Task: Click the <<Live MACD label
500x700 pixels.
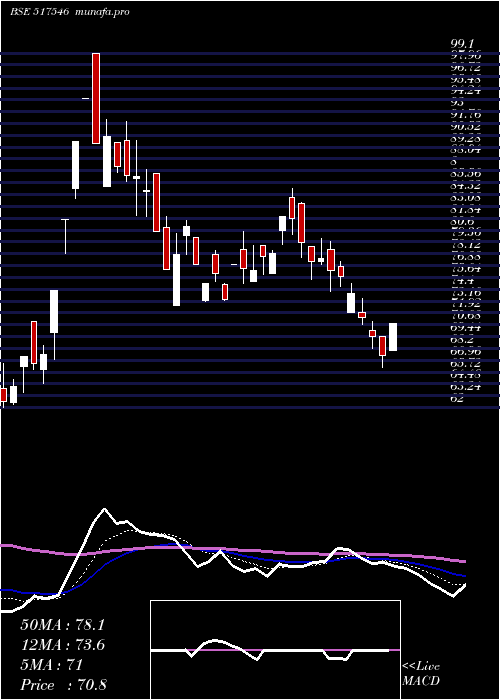Action: tap(421, 674)
